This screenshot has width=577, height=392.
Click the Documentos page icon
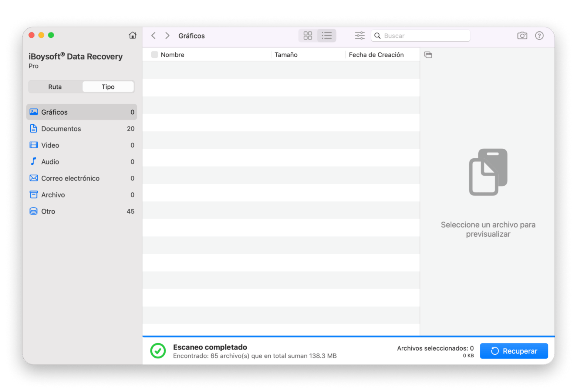[33, 128]
